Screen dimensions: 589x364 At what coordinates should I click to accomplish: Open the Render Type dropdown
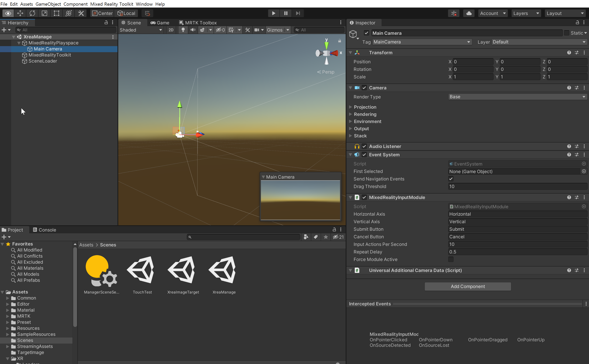[517, 97]
